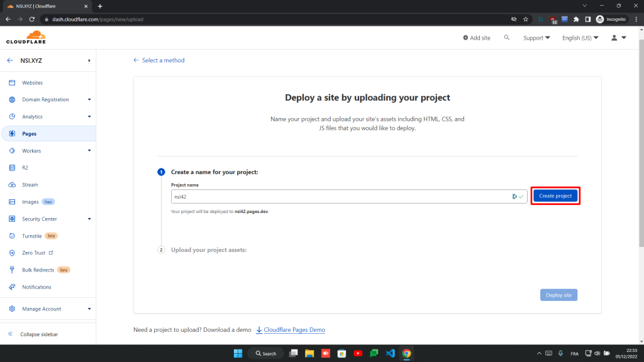Select the NSI.XYZ | Cloudflare tab

click(47, 6)
